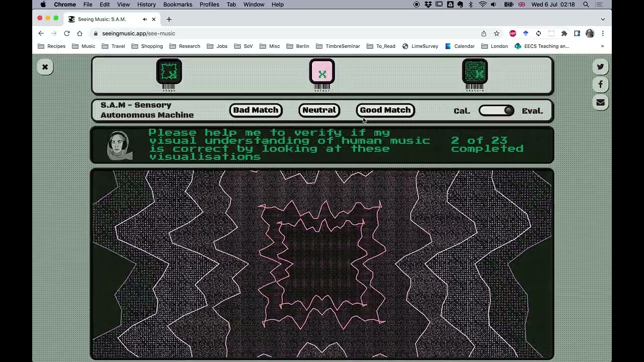Open the Google Drive menu bar icon

pos(450,5)
